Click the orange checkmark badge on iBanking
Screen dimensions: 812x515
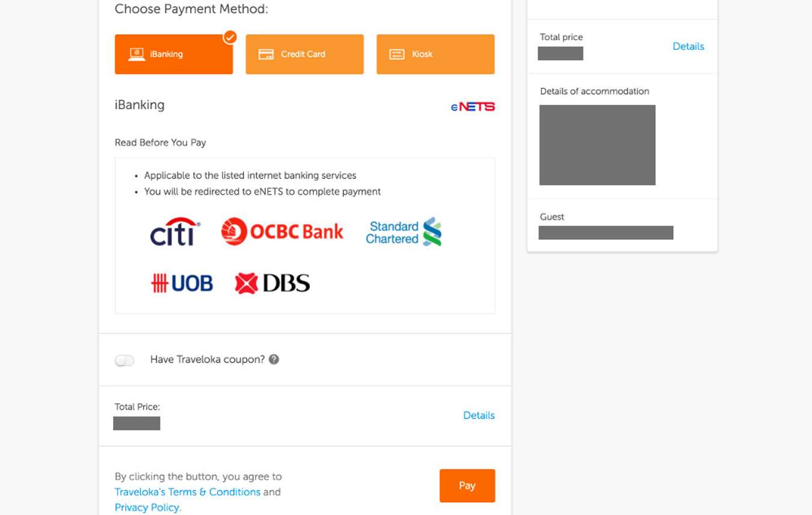[x=229, y=36]
